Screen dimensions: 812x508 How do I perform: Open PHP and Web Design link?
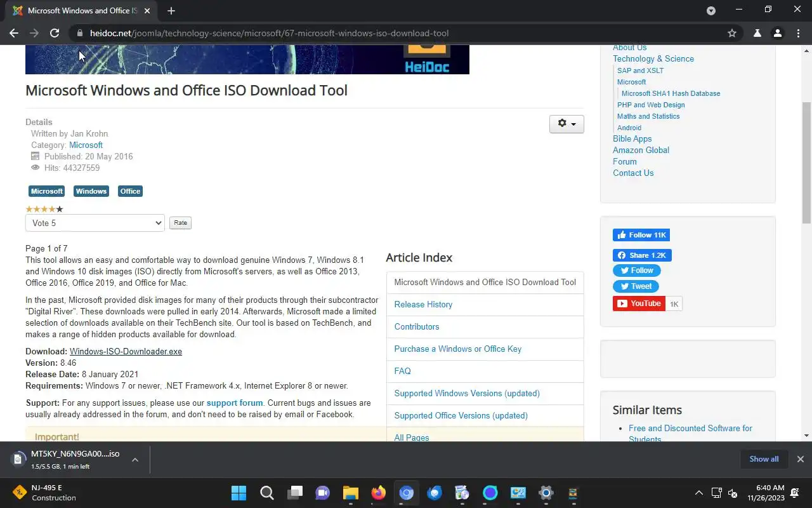tap(651, 105)
